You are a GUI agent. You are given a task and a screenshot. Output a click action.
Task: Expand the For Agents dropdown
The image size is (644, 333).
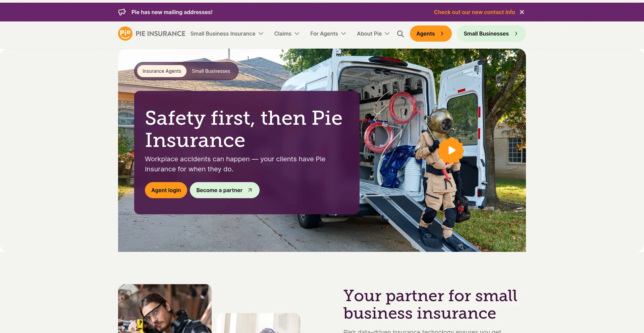[x=328, y=34]
